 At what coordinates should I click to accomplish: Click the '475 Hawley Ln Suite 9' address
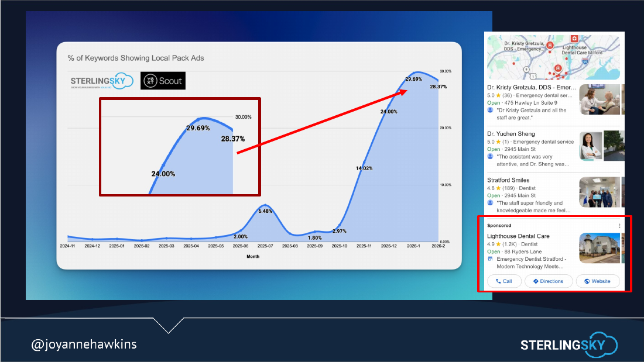[530, 102]
